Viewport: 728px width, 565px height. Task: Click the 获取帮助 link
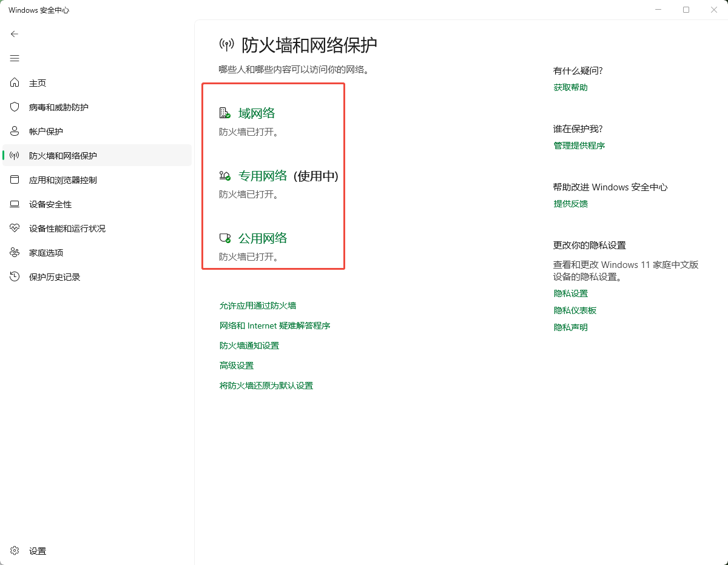(571, 87)
